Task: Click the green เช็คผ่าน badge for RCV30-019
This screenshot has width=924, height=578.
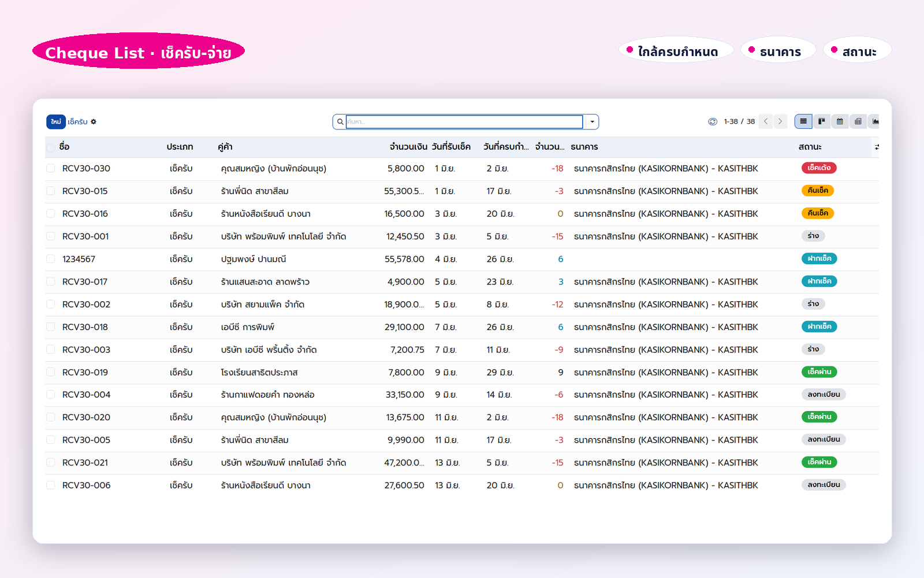Action: point(819,372)
